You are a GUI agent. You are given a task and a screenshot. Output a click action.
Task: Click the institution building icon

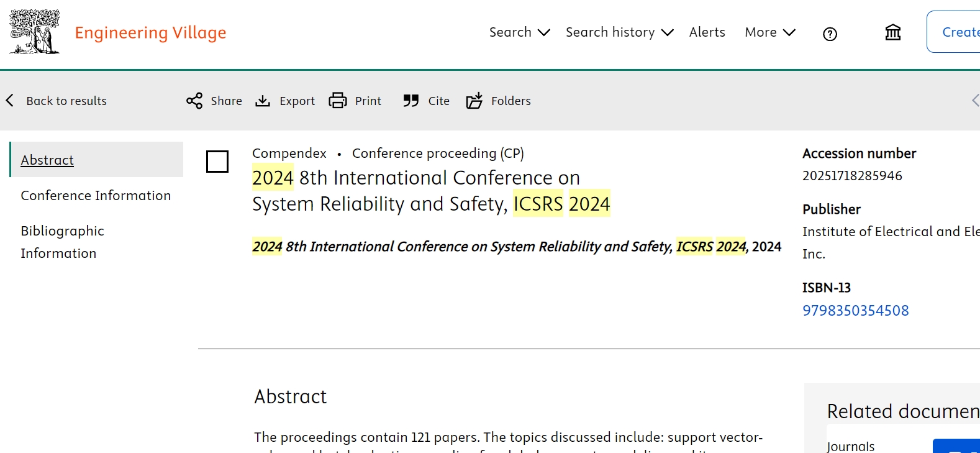(x=892, y=32)
